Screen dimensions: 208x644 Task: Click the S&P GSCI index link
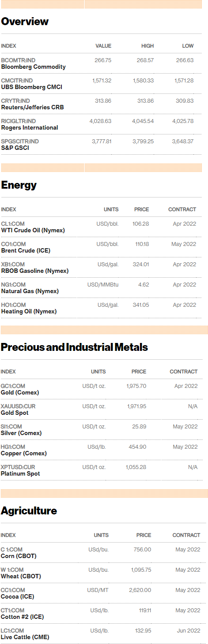[20, 145]
